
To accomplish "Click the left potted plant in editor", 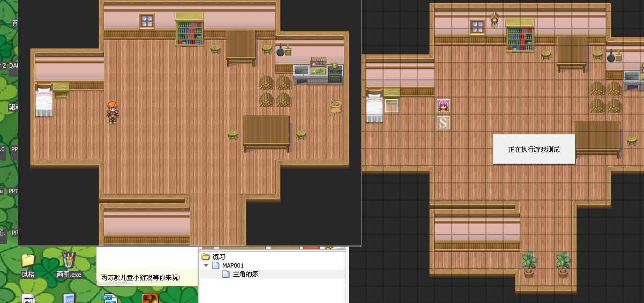I will click(529, 265).
